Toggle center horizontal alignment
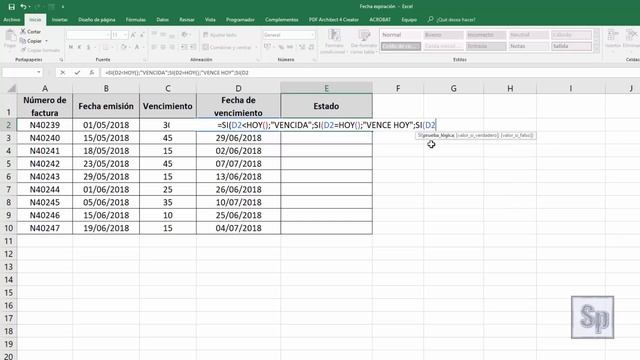 coord(163,47)
